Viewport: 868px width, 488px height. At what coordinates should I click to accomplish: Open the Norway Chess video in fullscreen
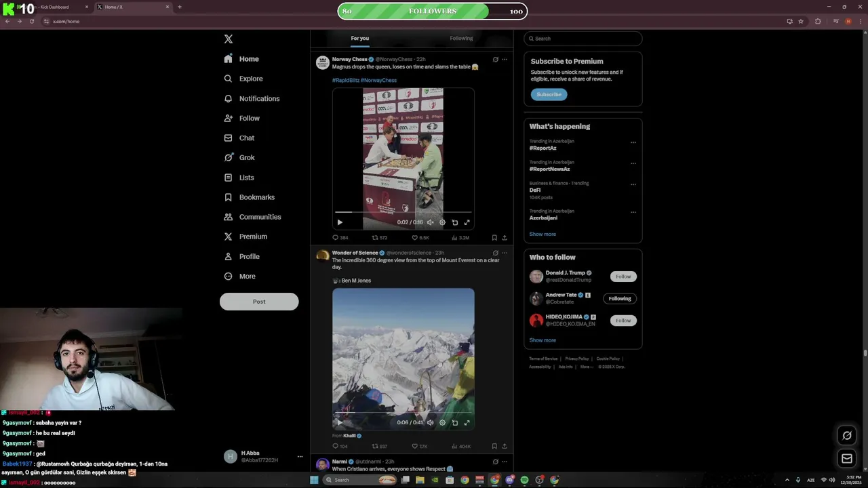point(467,222)
